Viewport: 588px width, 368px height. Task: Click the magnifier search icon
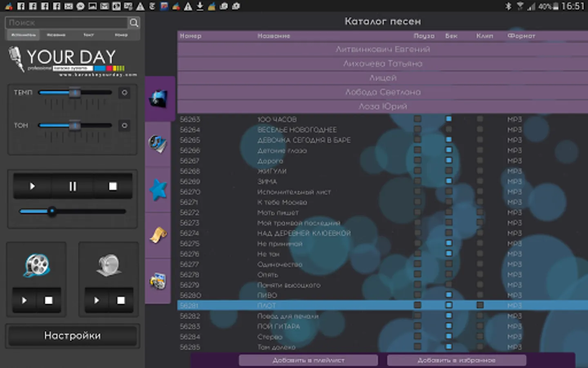(x=134, y=23)
